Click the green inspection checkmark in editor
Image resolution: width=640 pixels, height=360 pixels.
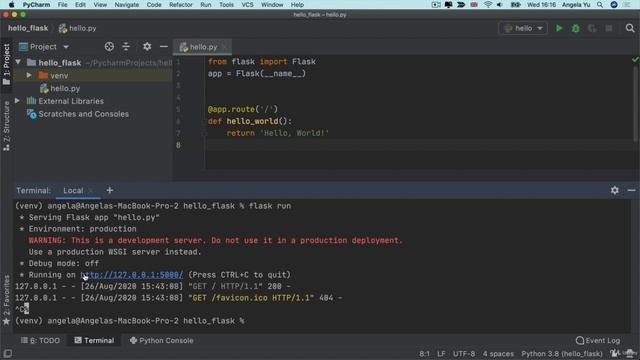(x=635, y=60)
